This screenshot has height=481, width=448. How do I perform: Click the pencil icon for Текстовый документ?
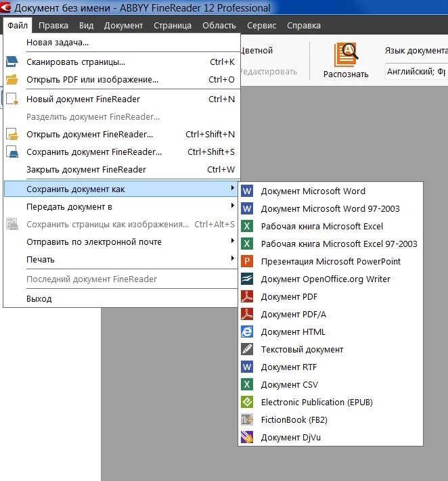pyautogui.click(x=247, y=349)
